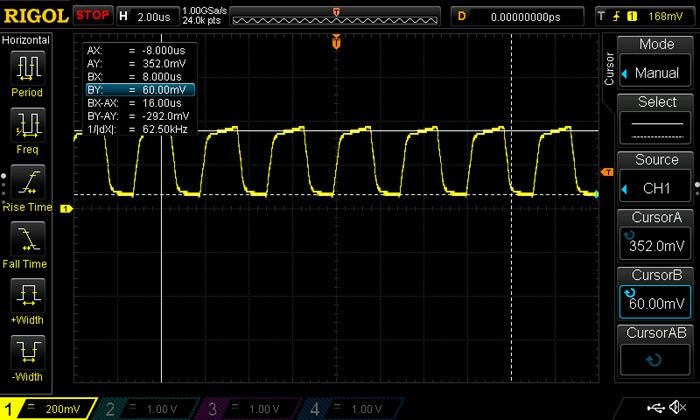Click the trigger level marker on right edge
The height and width of the screenshot is (420, 700).
pos(607,172)
